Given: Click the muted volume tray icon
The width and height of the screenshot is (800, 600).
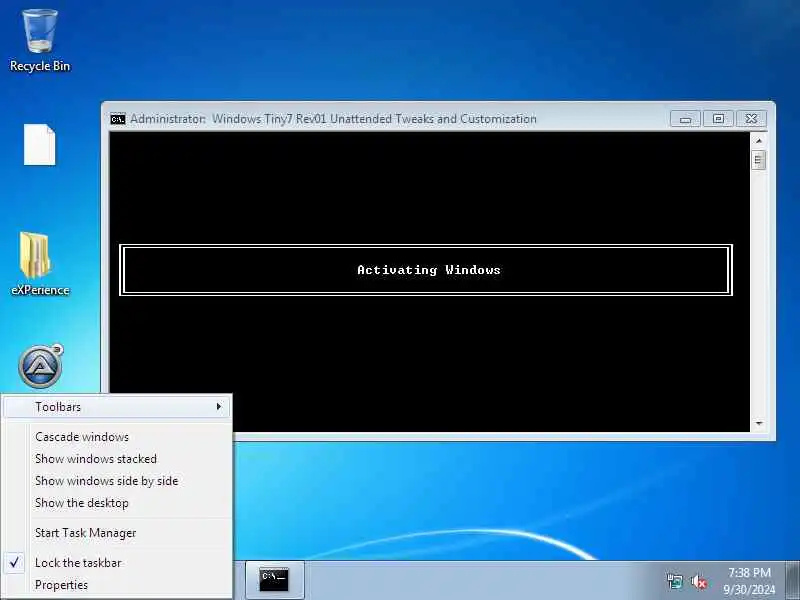Looking at the screenshot, I should click(698, 581).
